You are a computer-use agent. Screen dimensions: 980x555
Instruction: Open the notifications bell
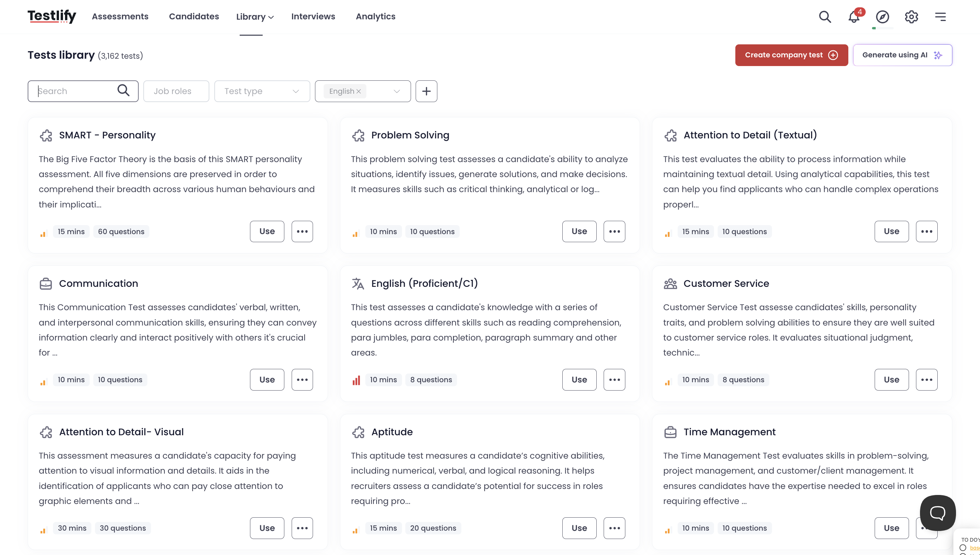click(x=854, y=17)
